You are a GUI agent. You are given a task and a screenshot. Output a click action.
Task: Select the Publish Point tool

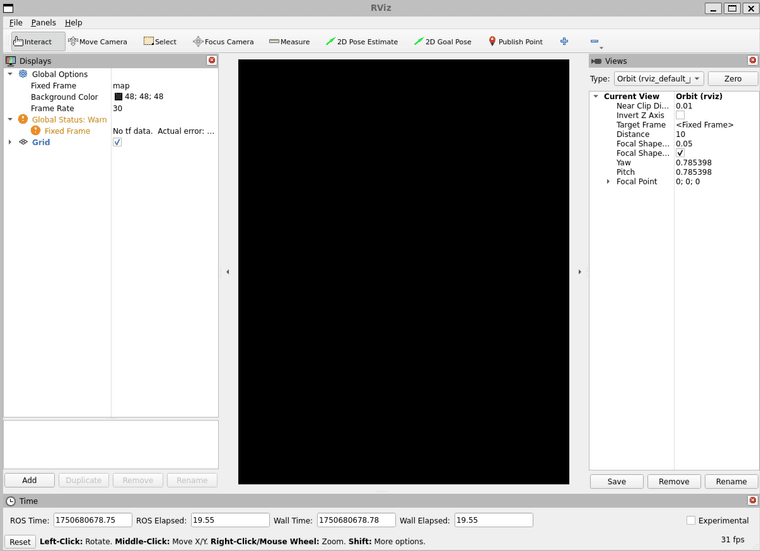[515, 42]
